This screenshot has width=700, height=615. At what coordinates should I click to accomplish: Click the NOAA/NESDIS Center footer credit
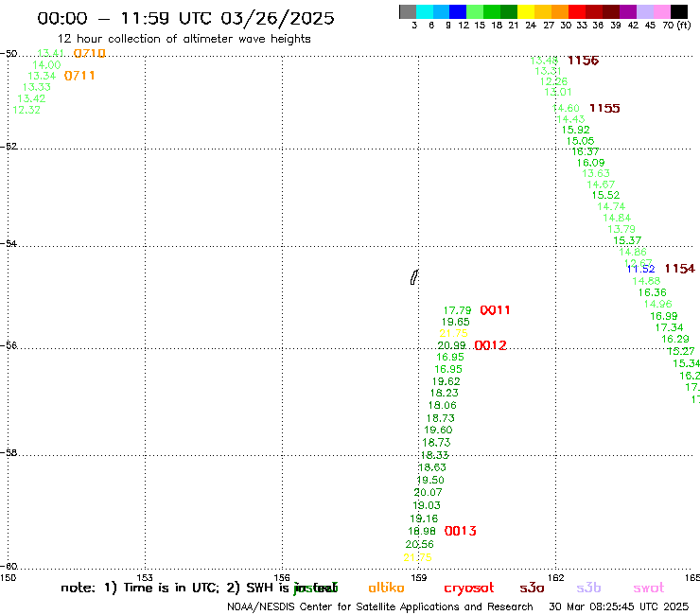click(x=380, y=607)
